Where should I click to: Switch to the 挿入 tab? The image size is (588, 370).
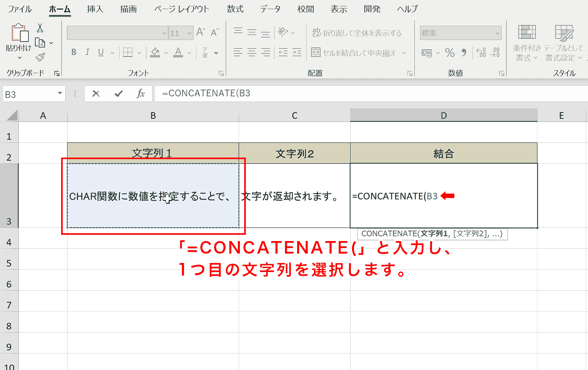coord(95,9)
